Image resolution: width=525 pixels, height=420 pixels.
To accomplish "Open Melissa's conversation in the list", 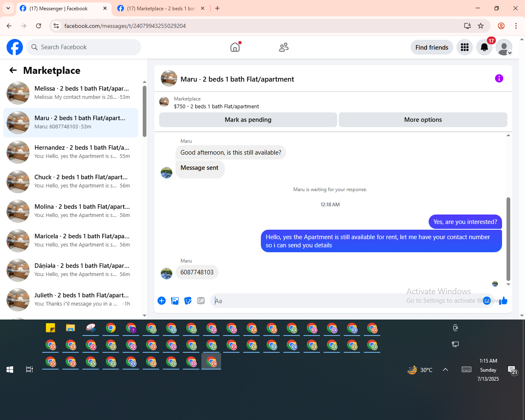I will [71, 93].
